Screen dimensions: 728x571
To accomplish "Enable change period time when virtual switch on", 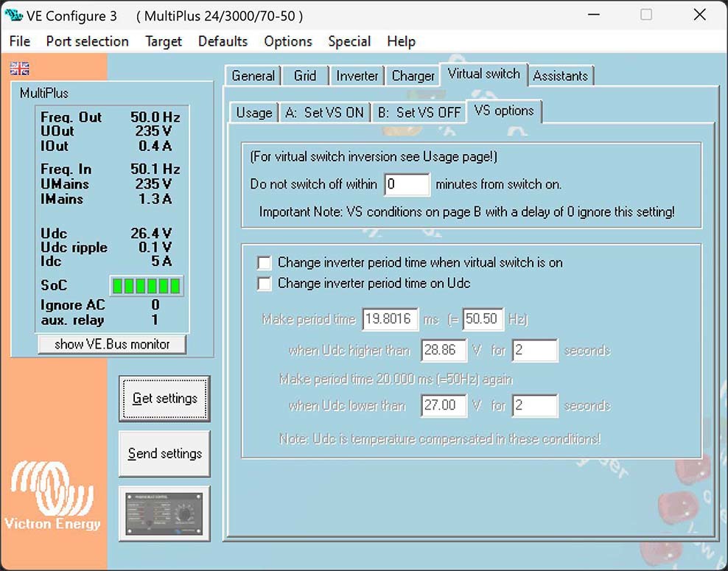I will [x=264, y=263].
